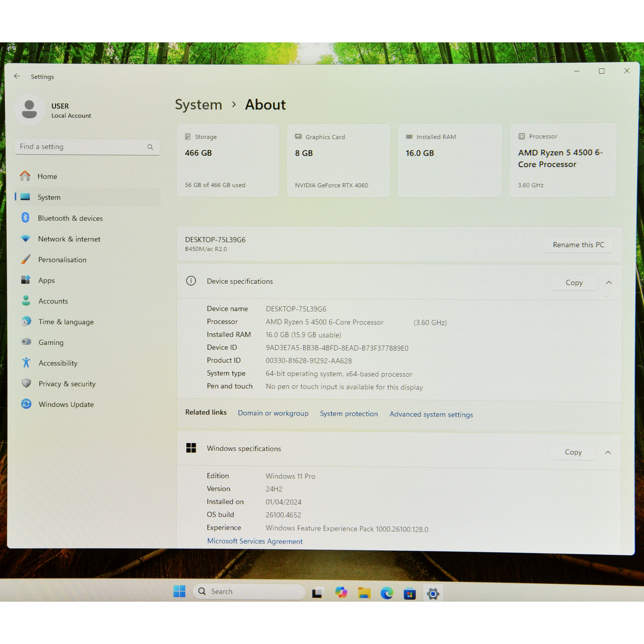Open File Explorer from the taskbar

[364, 593]
